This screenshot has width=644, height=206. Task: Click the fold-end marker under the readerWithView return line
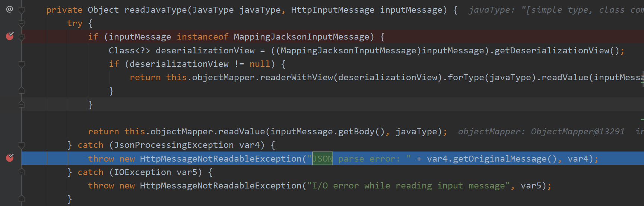click(x=22, y=91)
